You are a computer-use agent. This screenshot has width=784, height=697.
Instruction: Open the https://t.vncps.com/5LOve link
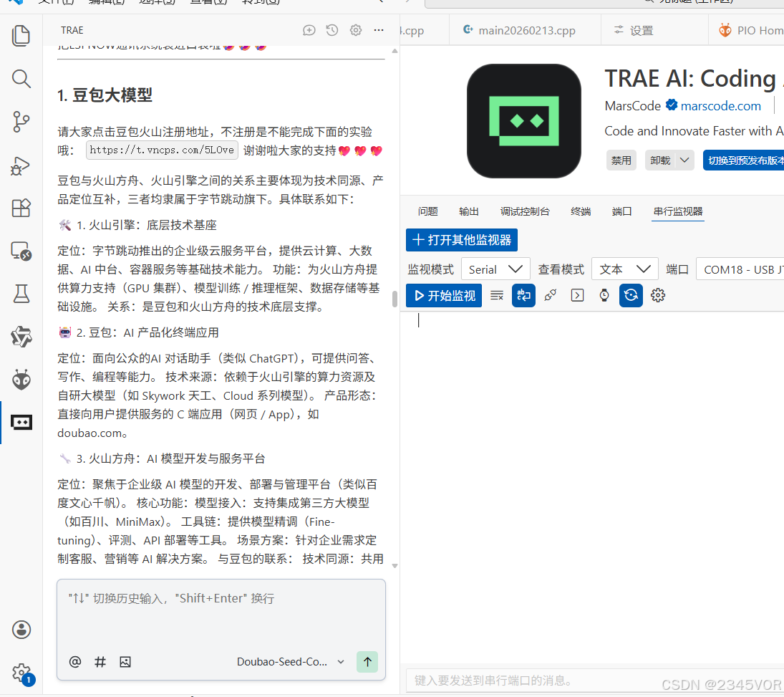[x=162, y=150]
